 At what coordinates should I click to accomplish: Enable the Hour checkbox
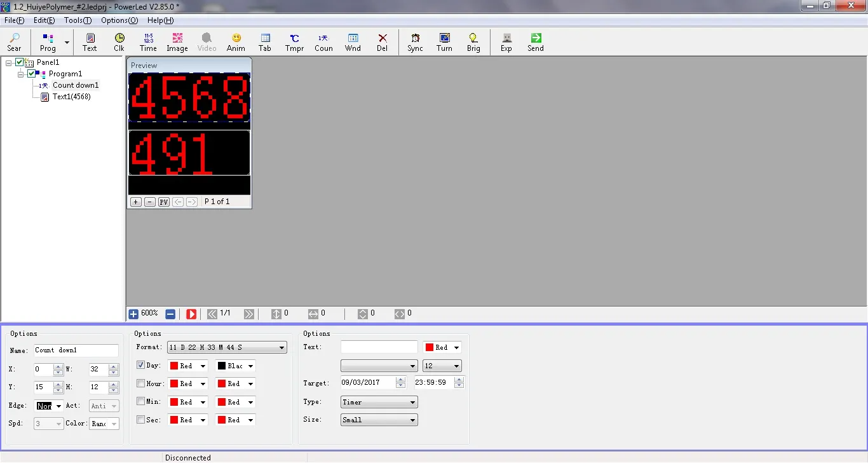[141, 384]
